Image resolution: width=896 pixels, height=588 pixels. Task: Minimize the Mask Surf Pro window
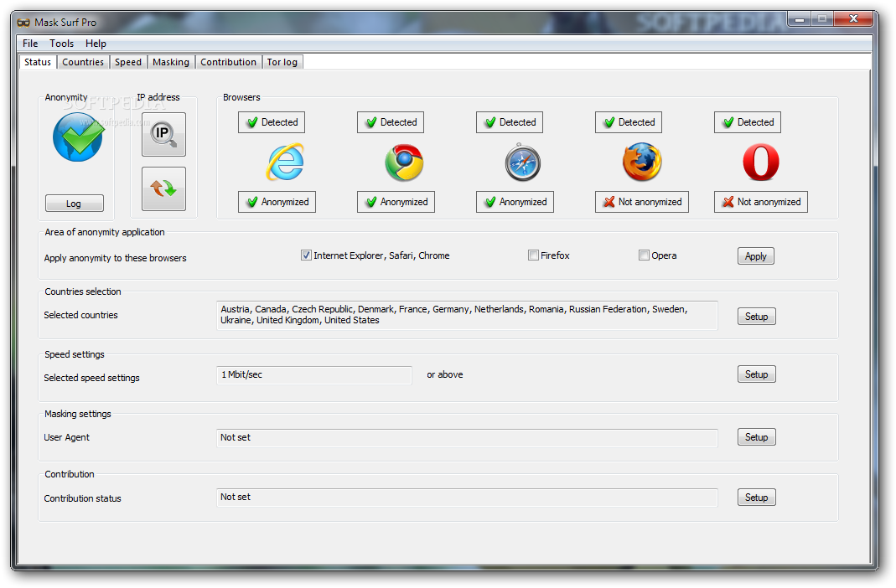tap(800, 19)
